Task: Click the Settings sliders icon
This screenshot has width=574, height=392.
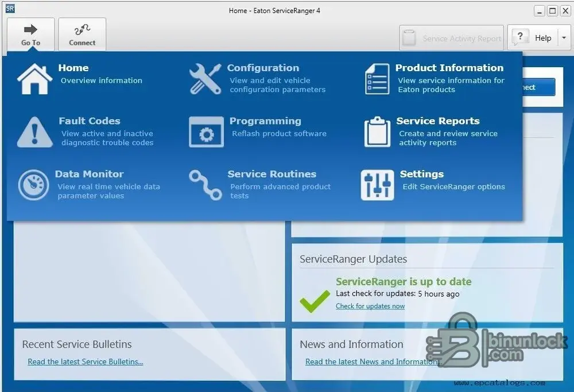Action: click(x=378, y=185)
